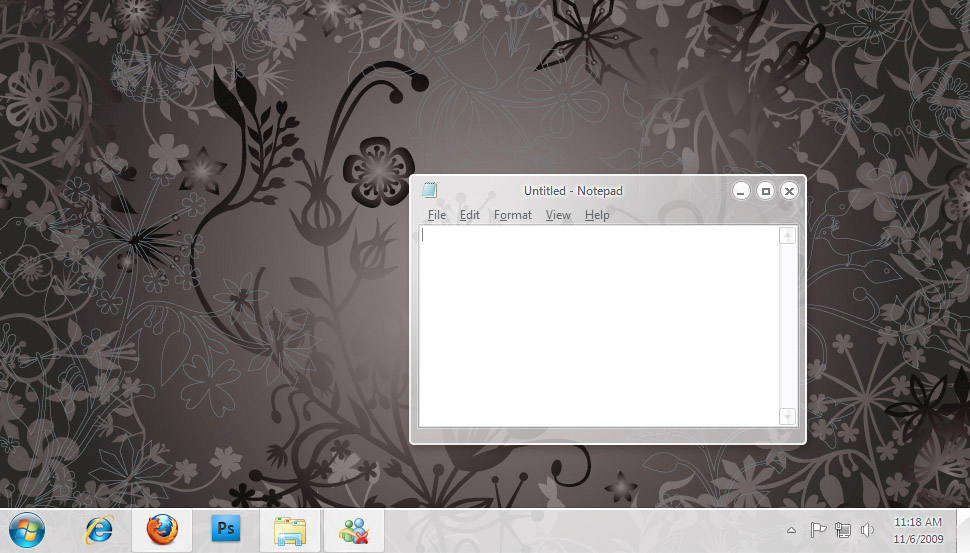Click the Notepad icon in title bar
The width and height of the screenshot is (970, 553).
click(x=429, y=190)
